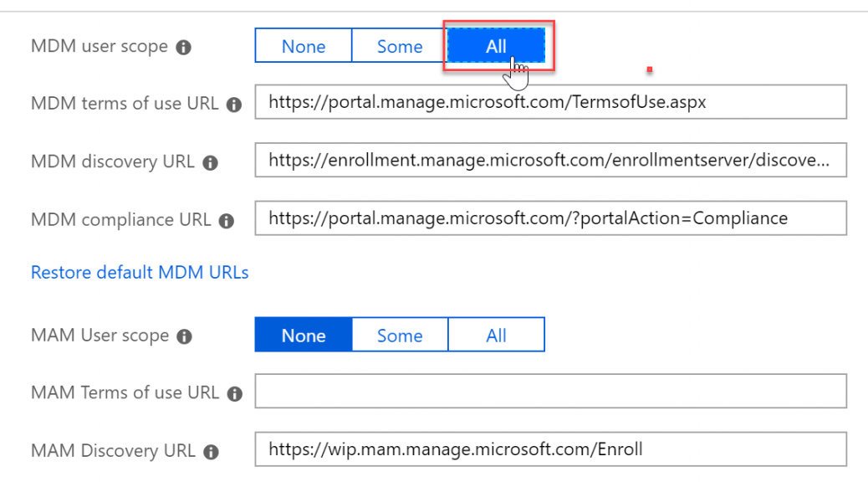Focus the MAM Discovery URL field
Viewport: 868px width, 482px height.
coord(551,449)
